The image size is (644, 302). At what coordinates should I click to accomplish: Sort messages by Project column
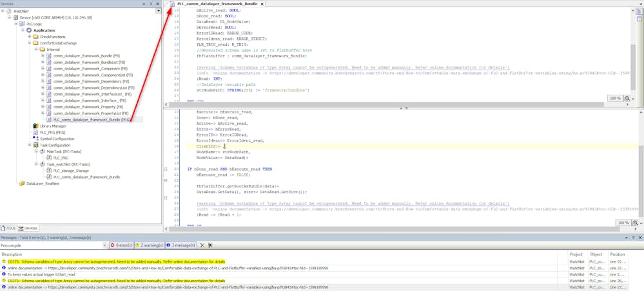pyautogui.click(x=577, y=254)
